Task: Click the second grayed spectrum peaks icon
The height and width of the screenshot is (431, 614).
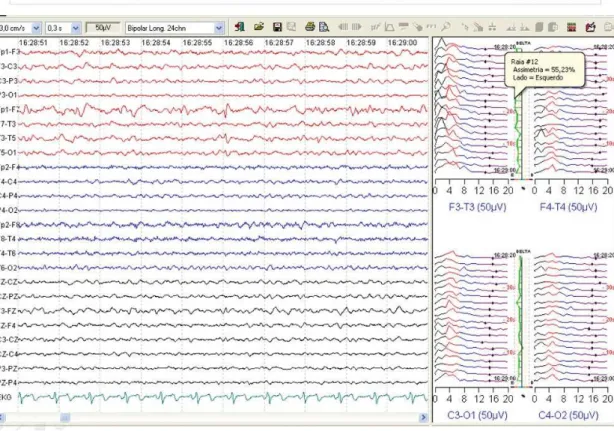Action: [x=525, y=27]
